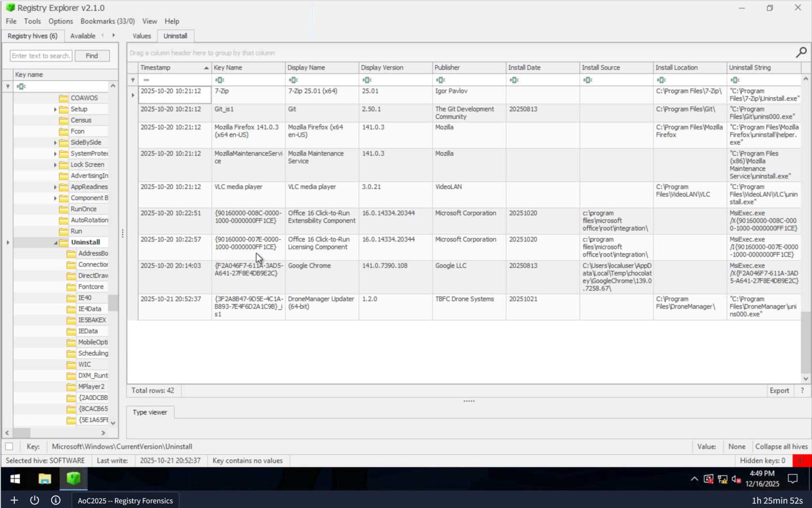Open the notification center icon
Viewport: 812px width, 508px height.
click(x=793, y=479)
